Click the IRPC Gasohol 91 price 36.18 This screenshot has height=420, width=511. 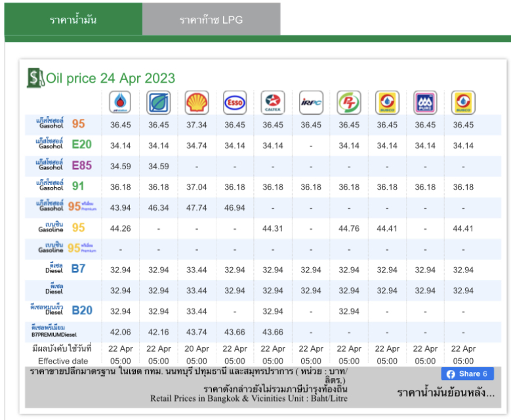tap(311, 187)
